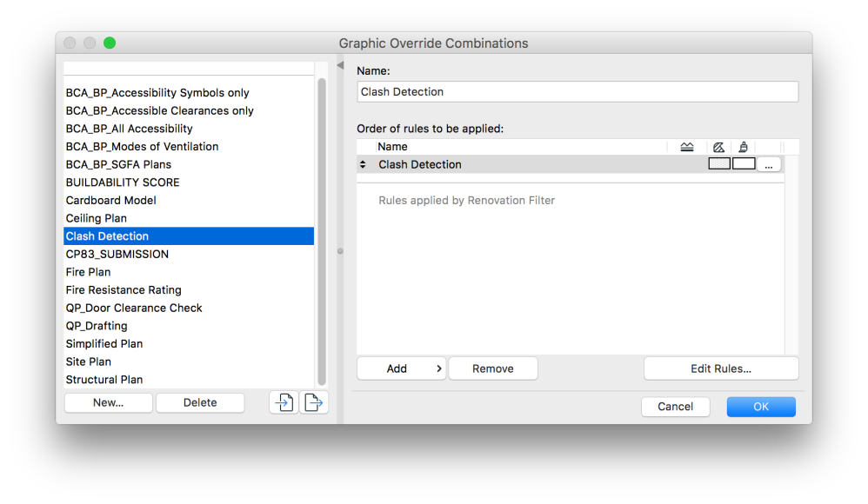The height and width of the screenshot is (504, 868).
Task: Open the Add rule dropdown
Action: coord(401,368)
